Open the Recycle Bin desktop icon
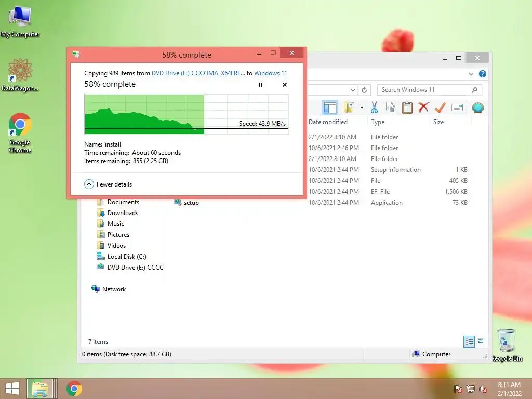Image resolution: width=532 pixels, height=399 pixels. (507, 345)
